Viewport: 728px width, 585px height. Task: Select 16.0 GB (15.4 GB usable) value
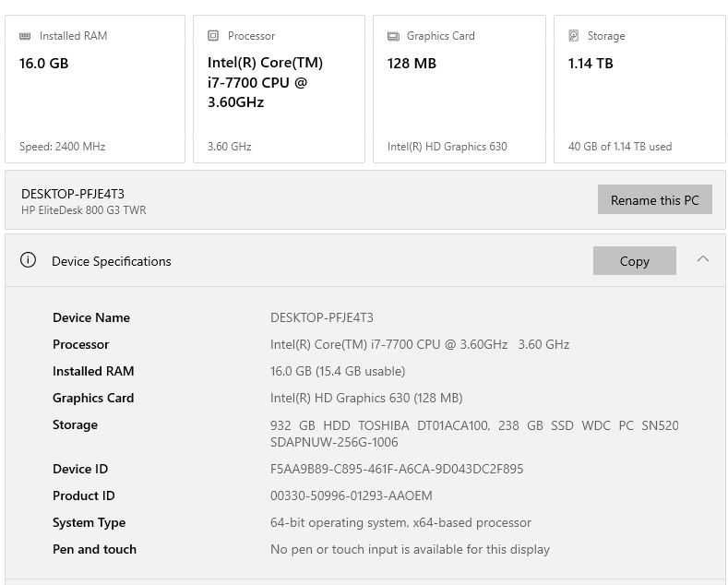pos(338,371)
